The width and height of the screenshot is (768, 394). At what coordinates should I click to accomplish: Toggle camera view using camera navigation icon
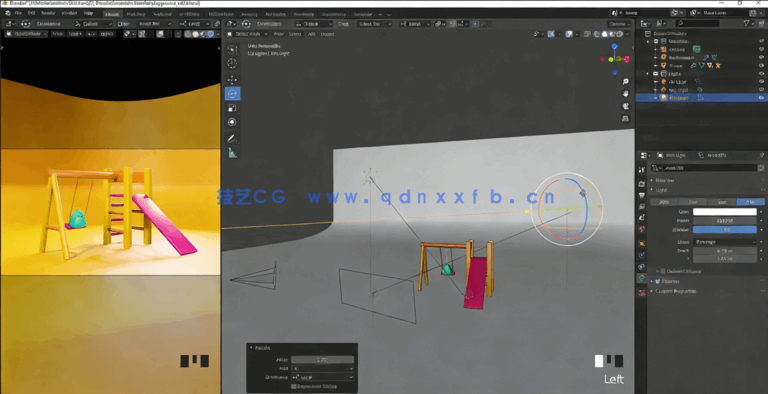point(625,106)
